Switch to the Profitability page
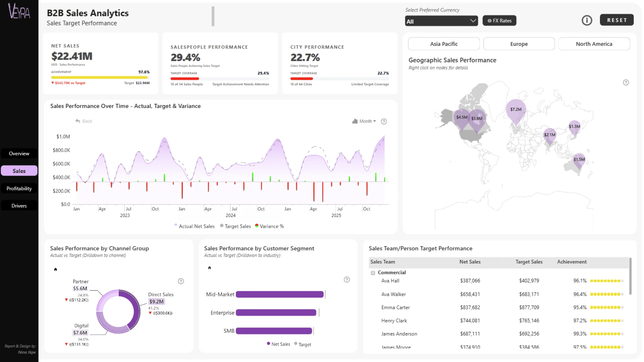This screenshot has height=362, width=644. 19,188
